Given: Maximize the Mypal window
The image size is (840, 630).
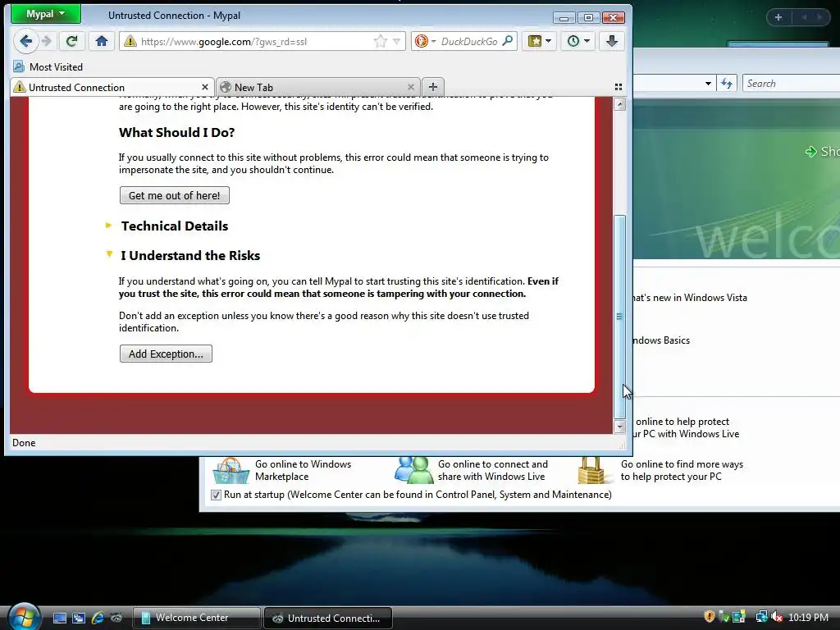Looking at the screenshot, I should tap(588, 18).
